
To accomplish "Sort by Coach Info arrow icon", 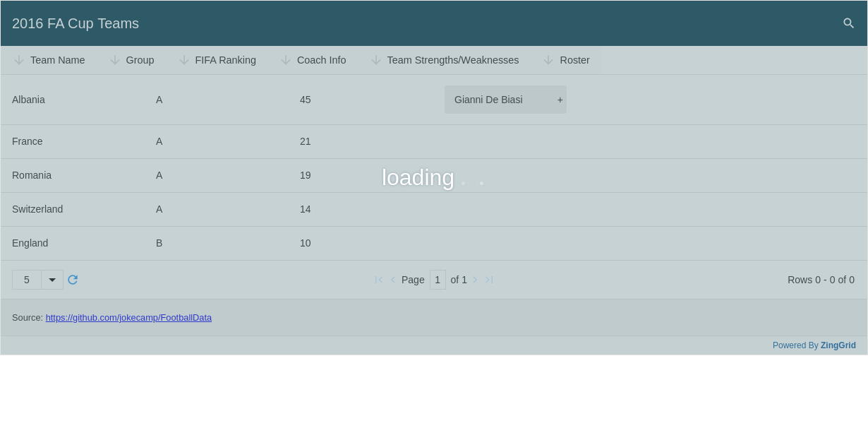I will (286, 60).
